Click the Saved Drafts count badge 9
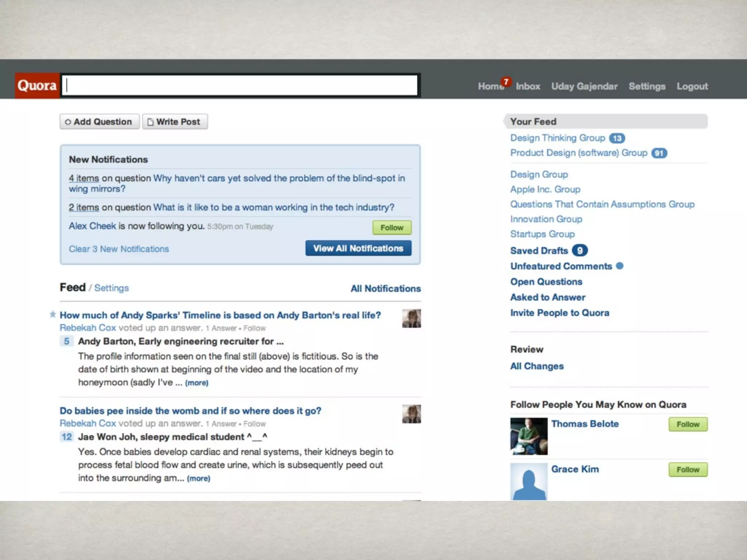747x560 pixels. tap(580, 250)
